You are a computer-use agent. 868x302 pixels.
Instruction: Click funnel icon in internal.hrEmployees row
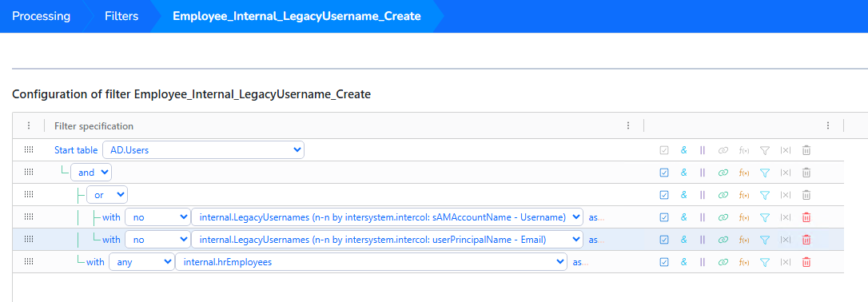764,262
